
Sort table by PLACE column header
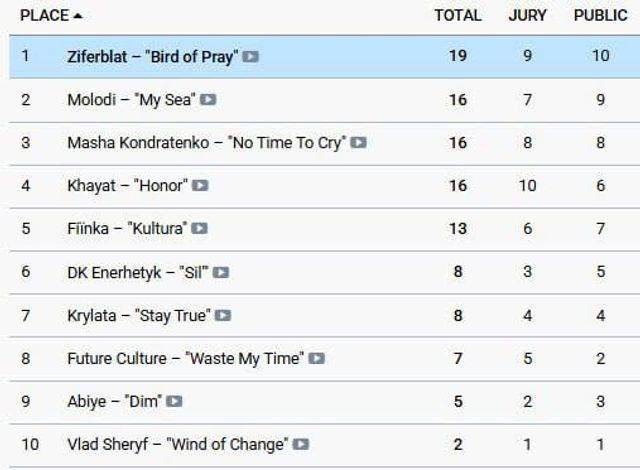[x=44, y=15]
